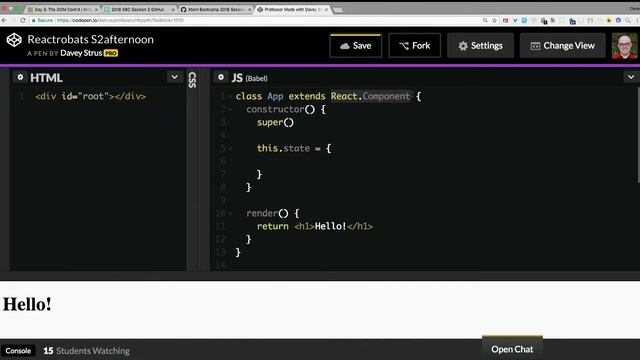Click the yellow moon extension icon

coord(609,20)
